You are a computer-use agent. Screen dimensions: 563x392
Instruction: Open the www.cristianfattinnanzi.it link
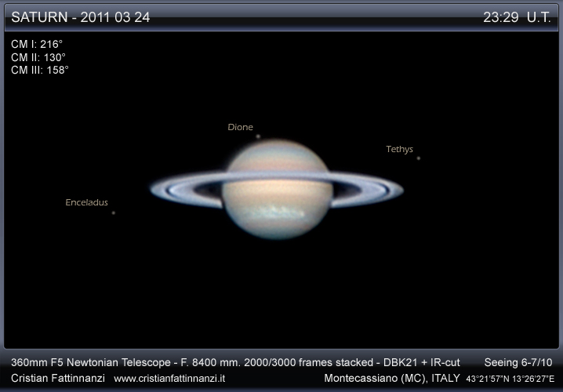[169, 379]
